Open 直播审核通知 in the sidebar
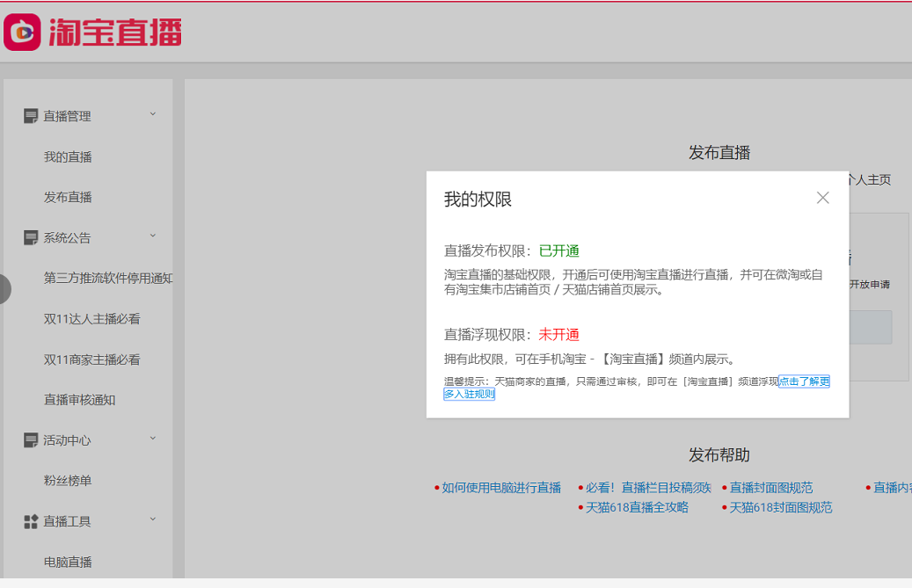Screen dimensions: 912x588 [x=80, y=400]
